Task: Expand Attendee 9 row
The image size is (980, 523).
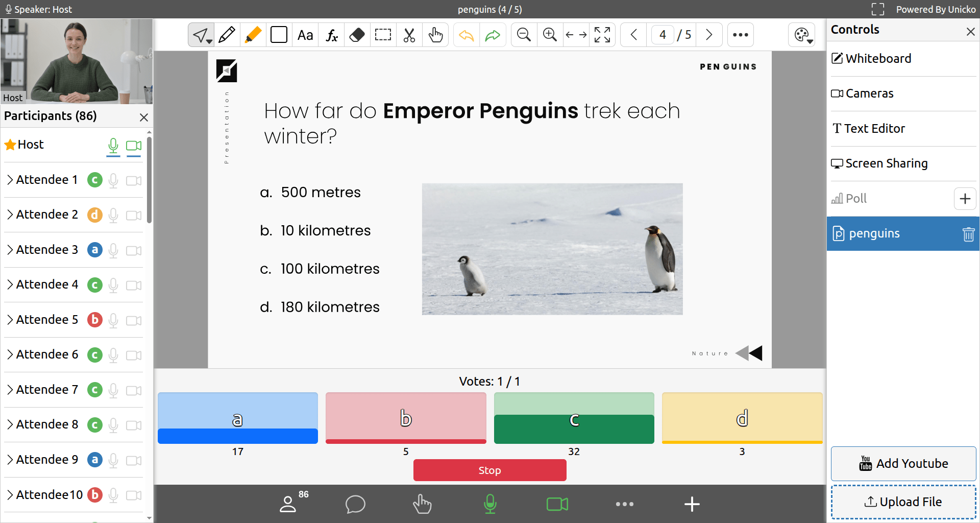Action: tap(10, 460)
